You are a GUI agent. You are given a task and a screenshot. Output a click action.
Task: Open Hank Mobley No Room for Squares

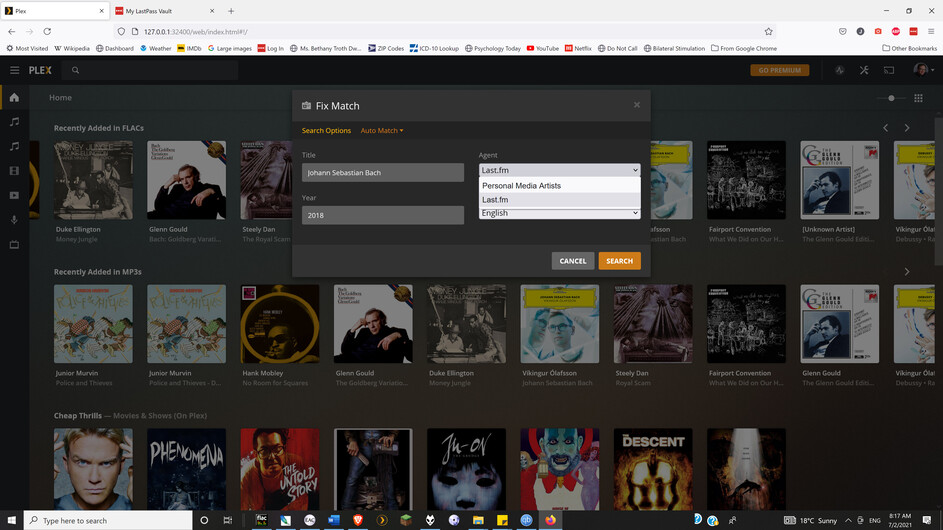click(x=280, y=324)
